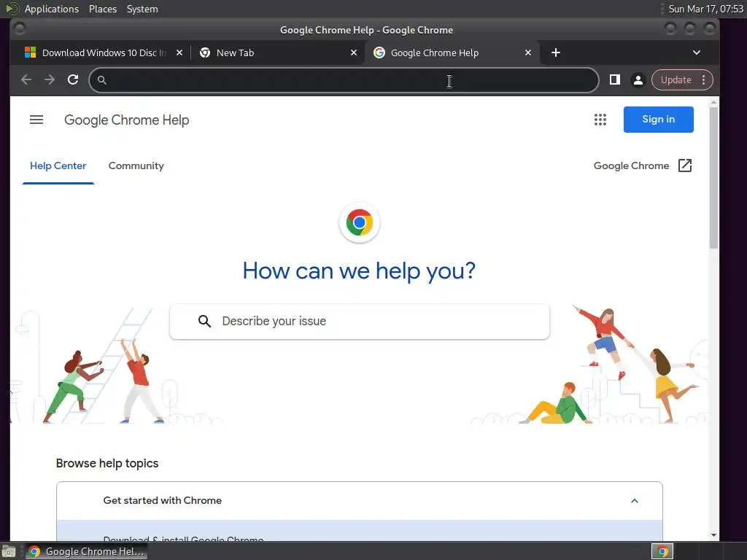Click the scrollbar up arrow
Screen dimensions: 747x560
(713, 102)
